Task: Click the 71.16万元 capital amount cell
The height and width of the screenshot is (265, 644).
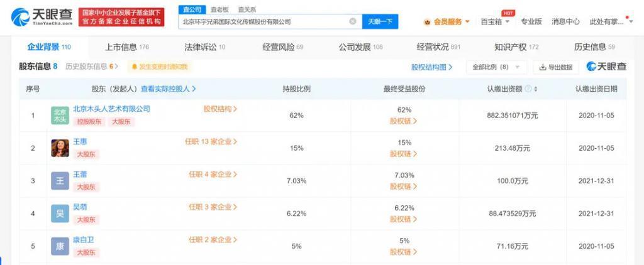Action: coord(513,247)
